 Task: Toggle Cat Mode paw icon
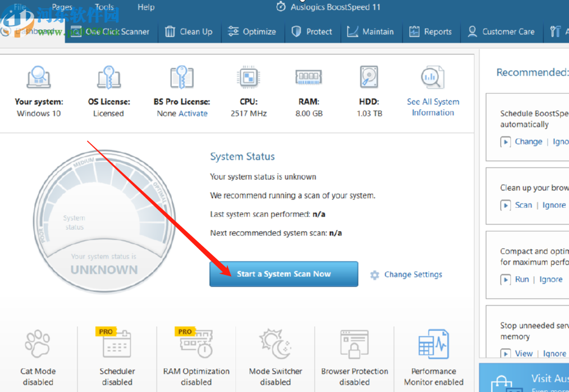coord(37,344)
